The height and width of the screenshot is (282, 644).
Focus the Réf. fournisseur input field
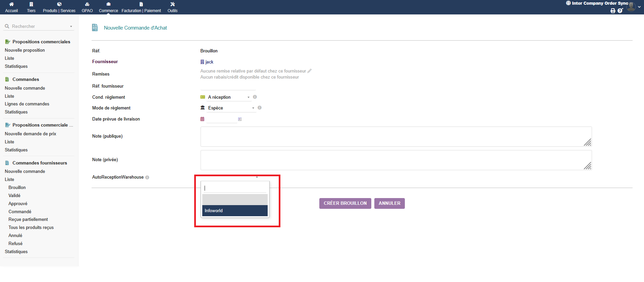tap(228, 86)
